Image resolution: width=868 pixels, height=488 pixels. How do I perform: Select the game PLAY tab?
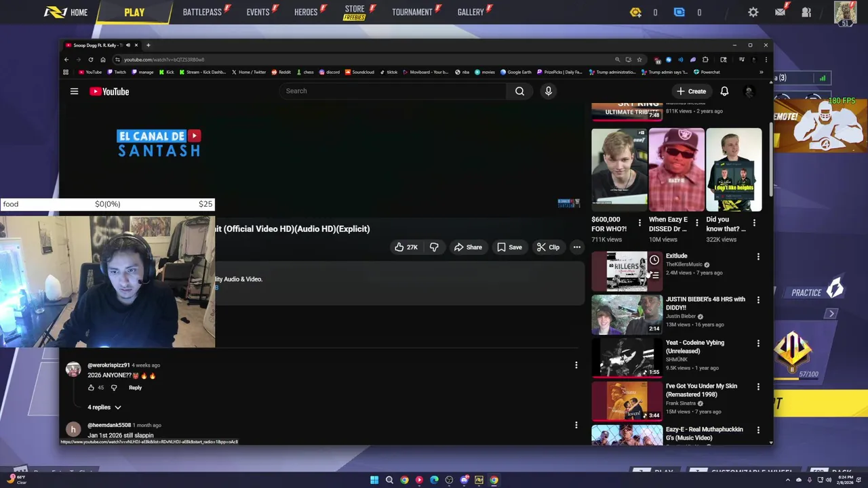[x=134, y=12]
